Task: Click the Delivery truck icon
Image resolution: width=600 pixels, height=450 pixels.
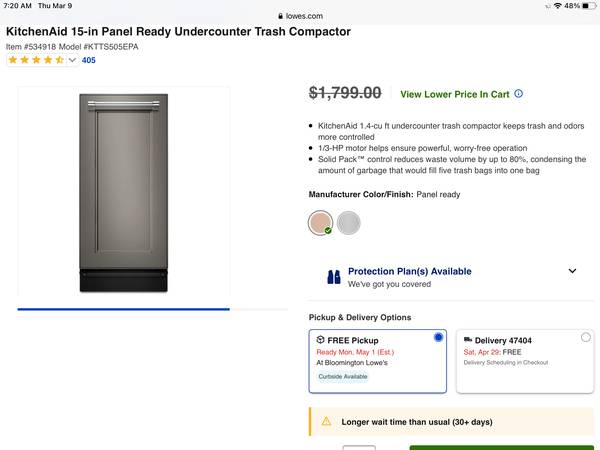Action: click(x=467, y=340)
